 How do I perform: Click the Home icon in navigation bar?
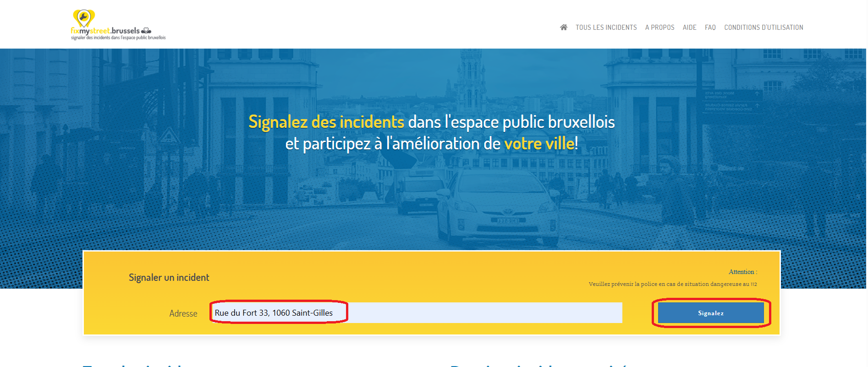(564, 27)
